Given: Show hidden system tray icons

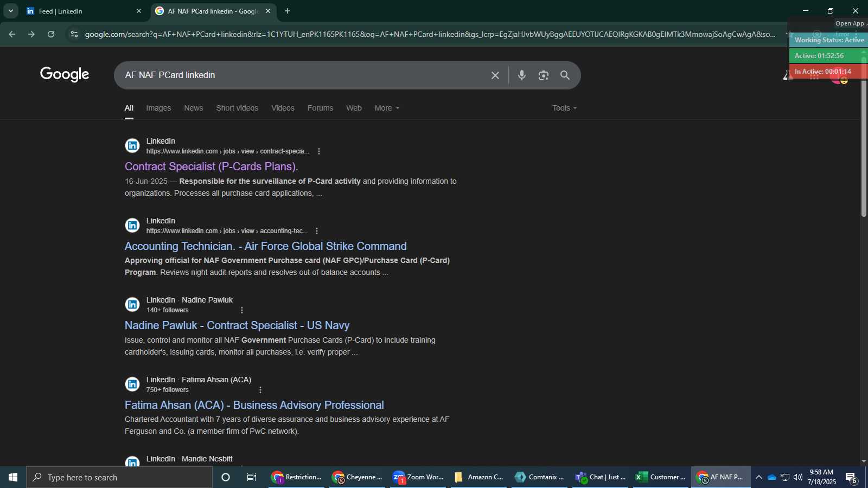Looking at the screenshot, I should pyautogui.click(x=759, y=477).
